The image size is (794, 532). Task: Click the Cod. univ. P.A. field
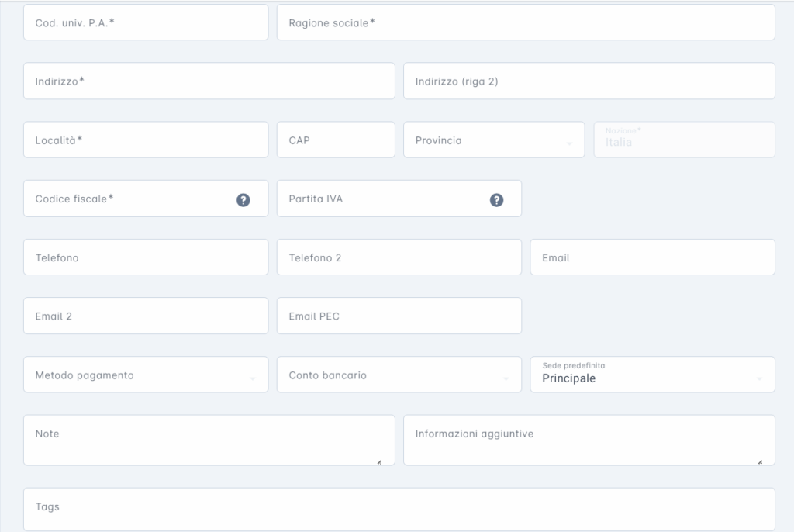pyautogui.click(x=146, y=22)
